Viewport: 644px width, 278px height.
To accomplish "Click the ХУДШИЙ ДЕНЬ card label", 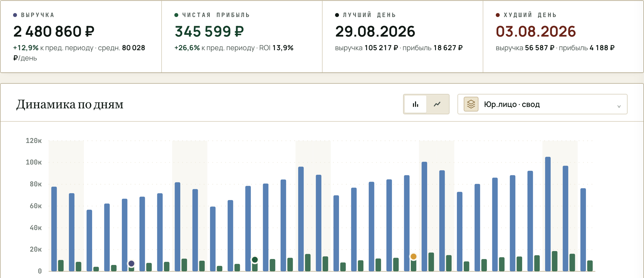I will pos(530,15).
